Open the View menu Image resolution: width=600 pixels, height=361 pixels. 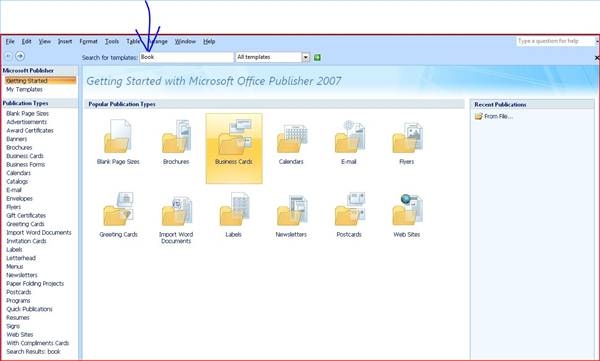click(x=44, y=41)
